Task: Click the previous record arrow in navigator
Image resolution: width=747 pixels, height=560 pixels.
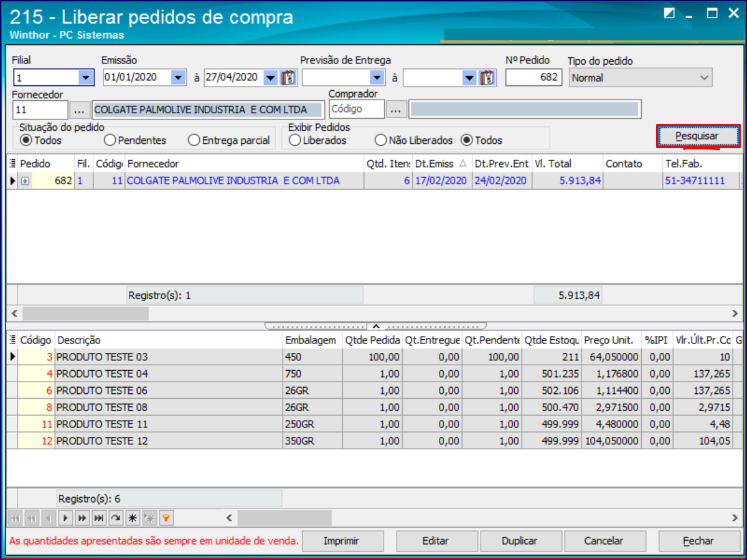Action: pos(49,518)
